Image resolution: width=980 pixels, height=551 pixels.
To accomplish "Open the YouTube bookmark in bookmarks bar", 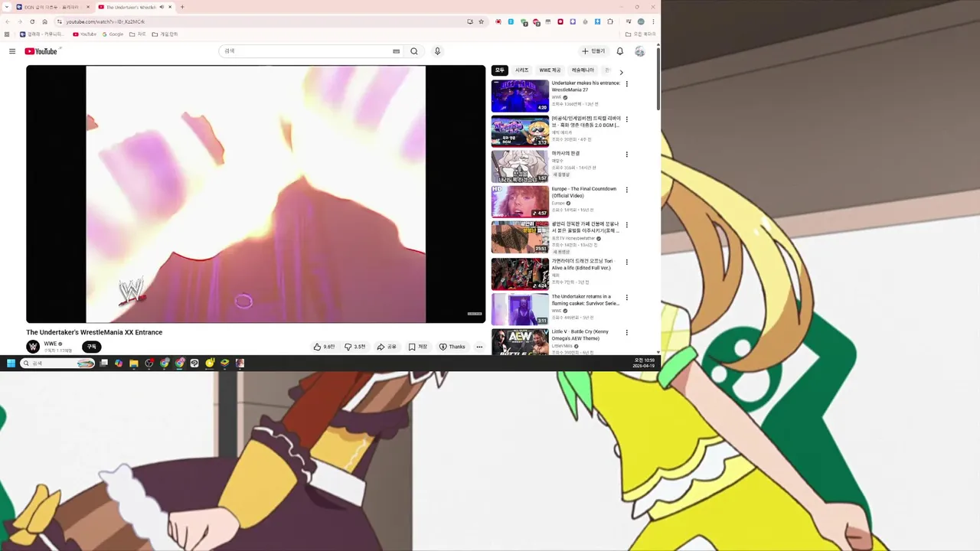I will click(x=85, y=34).
